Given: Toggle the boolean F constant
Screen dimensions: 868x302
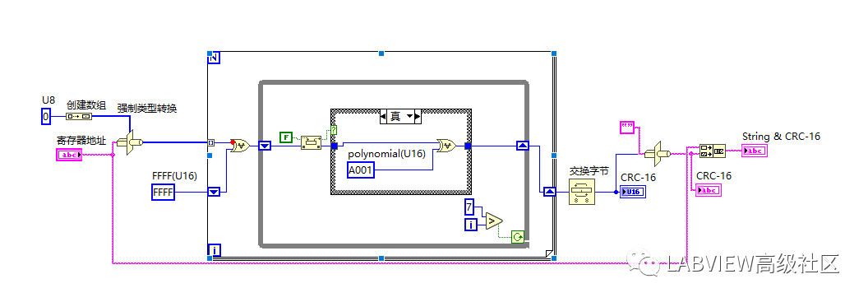Looking at the screenshot, I should [286, 137].
